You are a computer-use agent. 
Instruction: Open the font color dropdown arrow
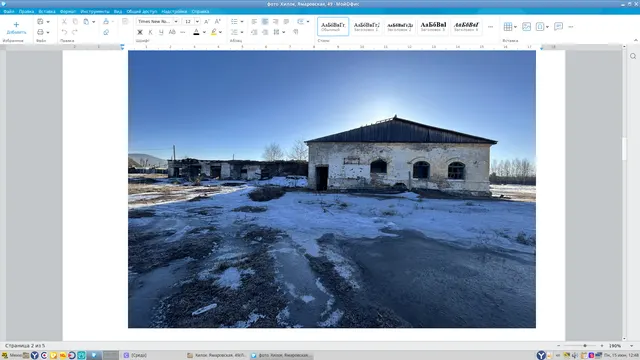pos(204,32)
